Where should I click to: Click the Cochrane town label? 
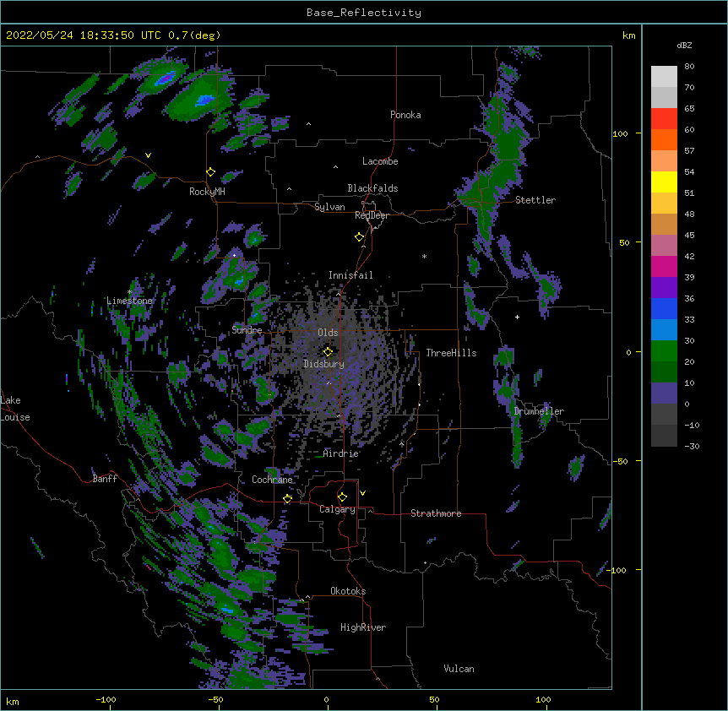coord(272,480)
